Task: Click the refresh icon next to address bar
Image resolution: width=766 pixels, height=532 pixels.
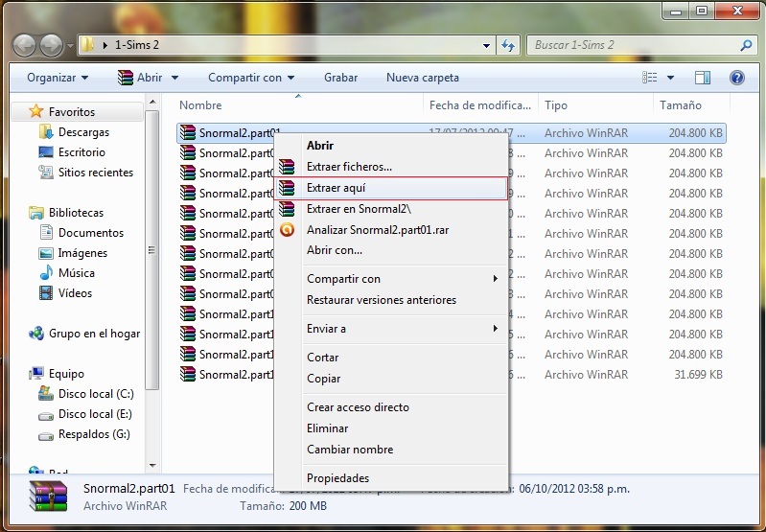Action: (x=508, y=45)
